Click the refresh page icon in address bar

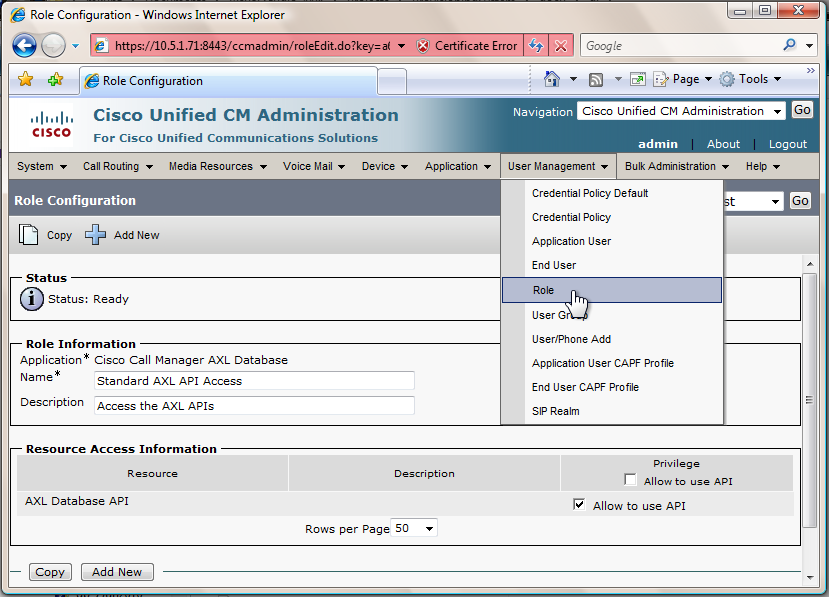coord(536,46)
